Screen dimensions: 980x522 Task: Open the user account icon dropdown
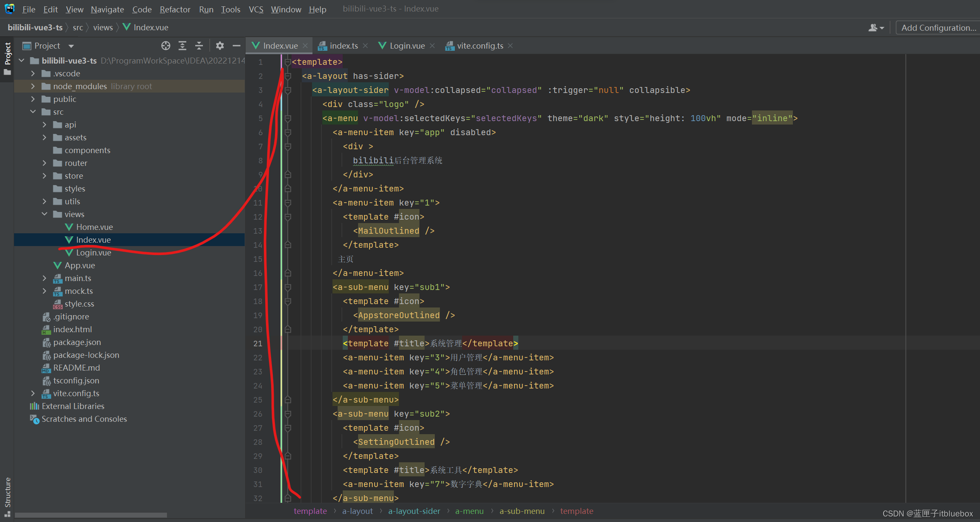pyautogui.click(x=876, y=28)
